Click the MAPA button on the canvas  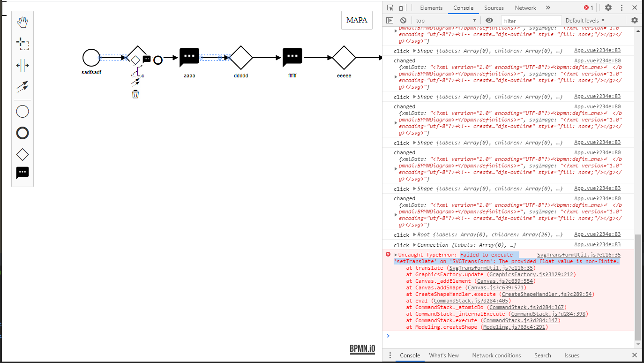tap(357, 20)
